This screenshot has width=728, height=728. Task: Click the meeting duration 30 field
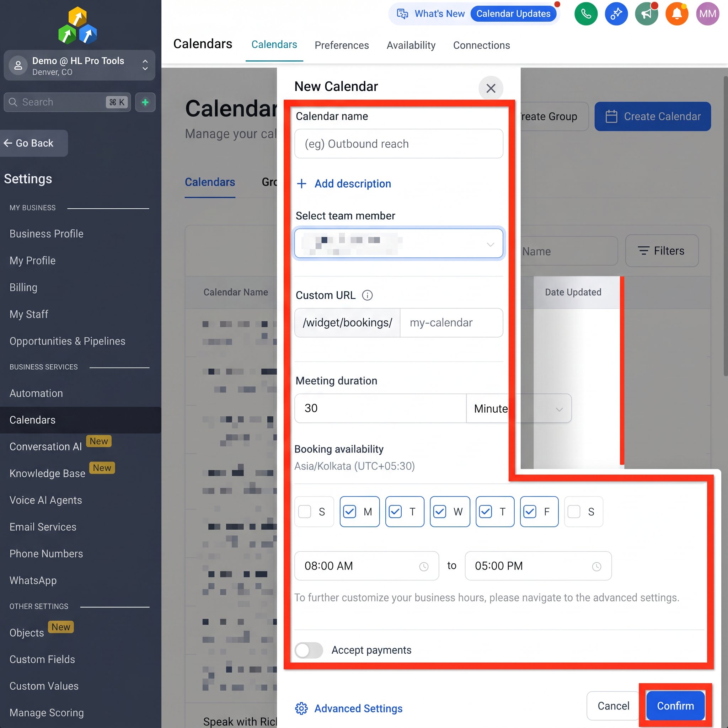coord(380,408)
